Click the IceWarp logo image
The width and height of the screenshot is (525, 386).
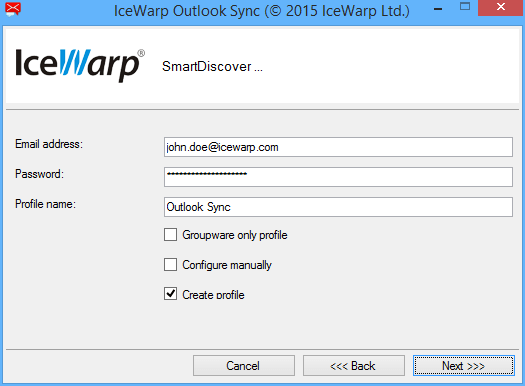click(x=80, y=65)
